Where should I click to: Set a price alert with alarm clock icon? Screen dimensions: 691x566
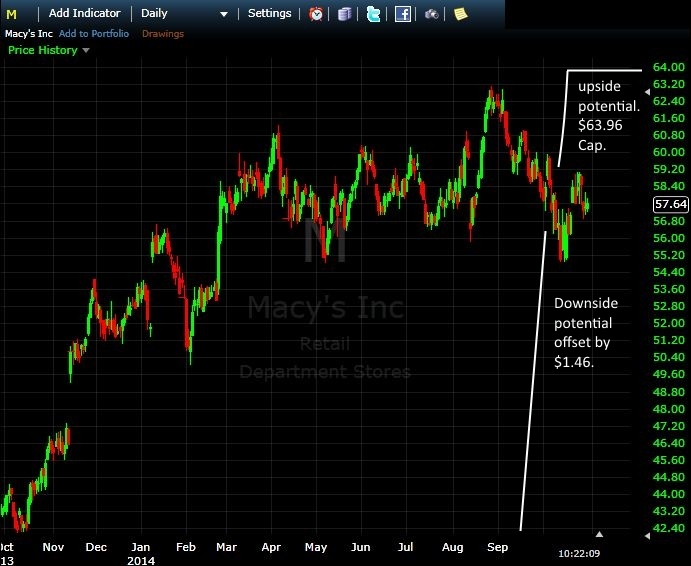click(316, 14)
